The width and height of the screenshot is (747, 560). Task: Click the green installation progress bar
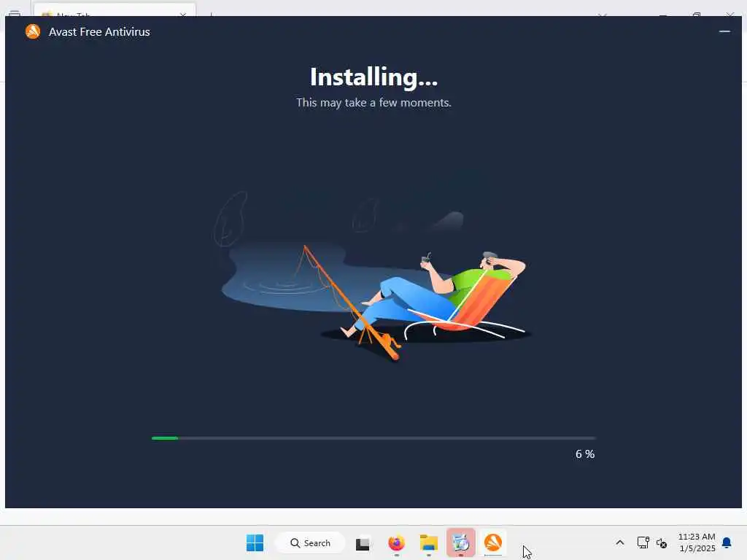373,438
